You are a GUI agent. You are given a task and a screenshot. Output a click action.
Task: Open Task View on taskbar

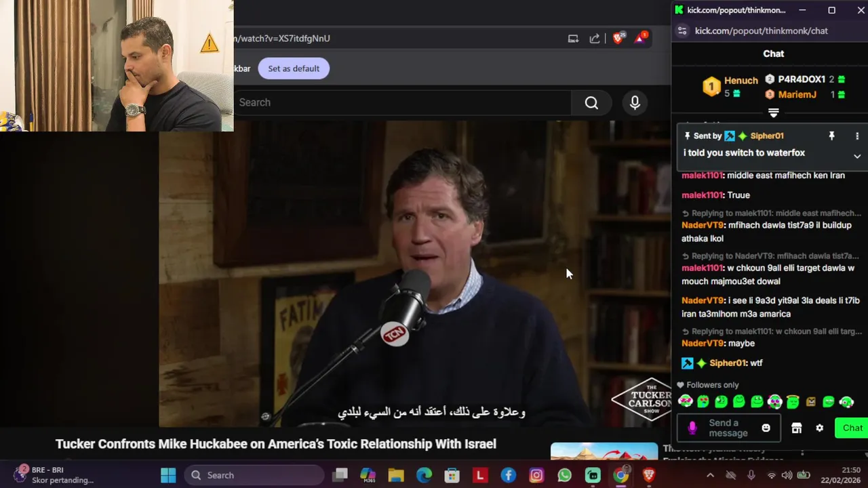point(340,475)
